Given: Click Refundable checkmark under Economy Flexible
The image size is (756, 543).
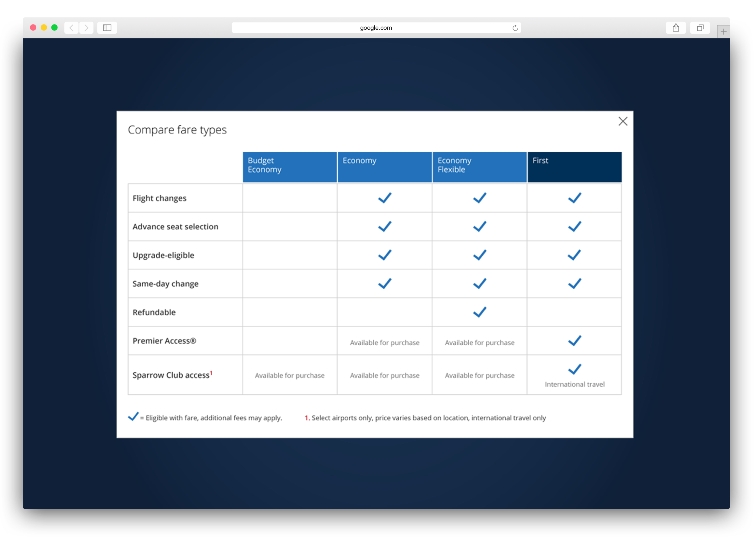Looking at the screenshot, I should [x=479, y=312].
